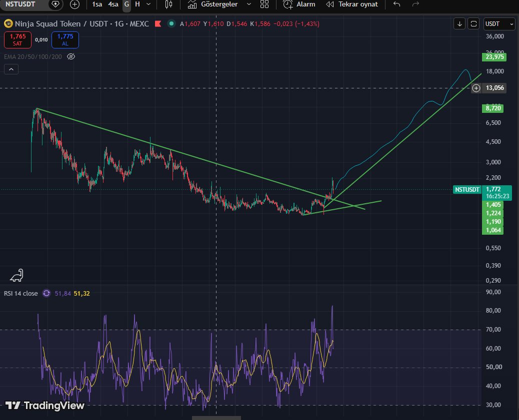Click the TradingView logo

coord(44,406)
